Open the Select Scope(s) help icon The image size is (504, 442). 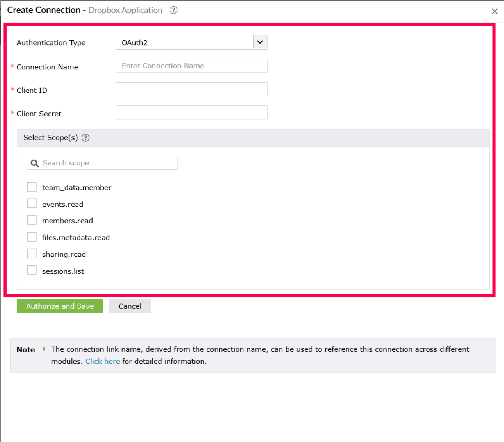pyautogui.click(x=86, y=138)
